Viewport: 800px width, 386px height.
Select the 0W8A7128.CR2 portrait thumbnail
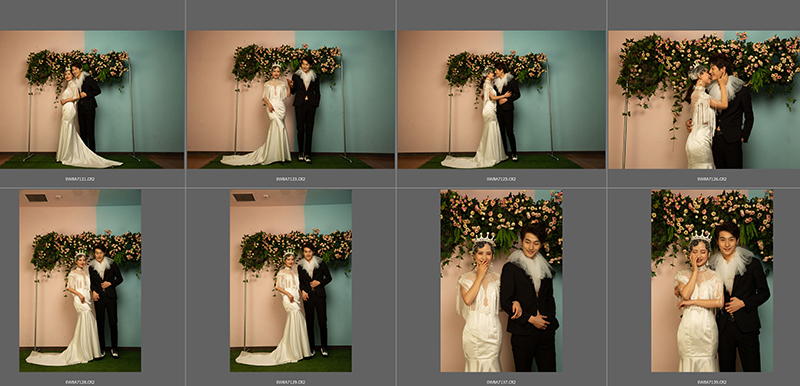point(80,281)
